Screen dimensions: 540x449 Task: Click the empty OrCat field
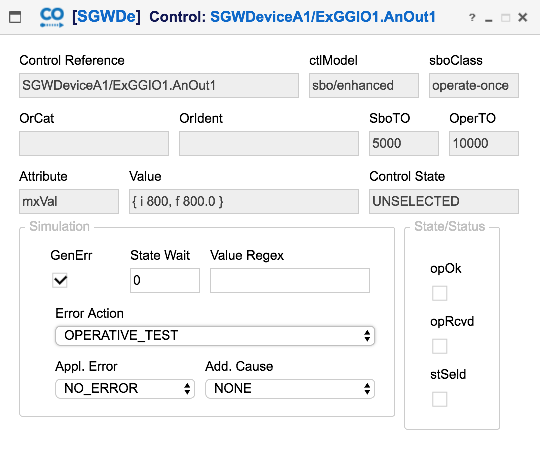point(94,143)
